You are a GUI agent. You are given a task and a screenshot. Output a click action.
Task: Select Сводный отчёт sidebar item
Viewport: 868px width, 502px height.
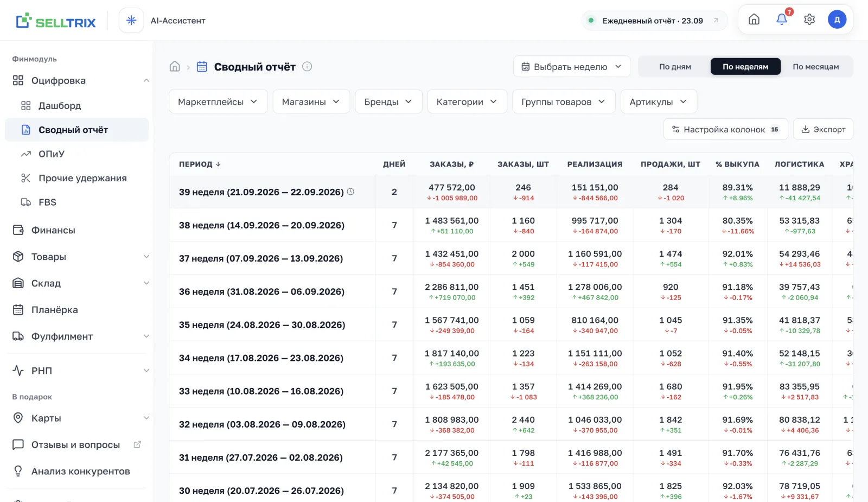pyautogui.click(x=76, y=130)
